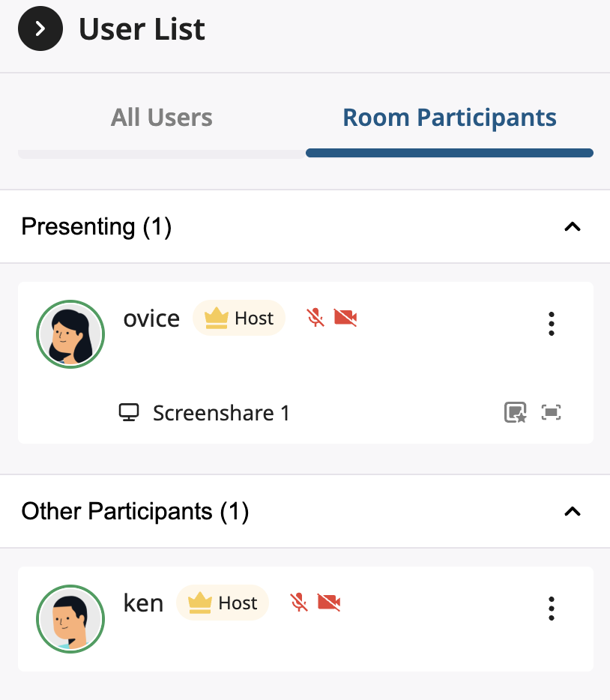Collapse the Other Participants section chevron
This screenshot has width=610, height=700.
point(572,511)
